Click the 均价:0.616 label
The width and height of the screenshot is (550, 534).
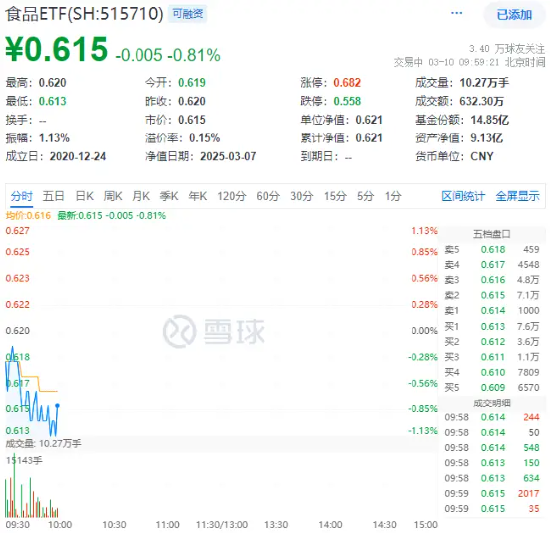pos(28,215)
